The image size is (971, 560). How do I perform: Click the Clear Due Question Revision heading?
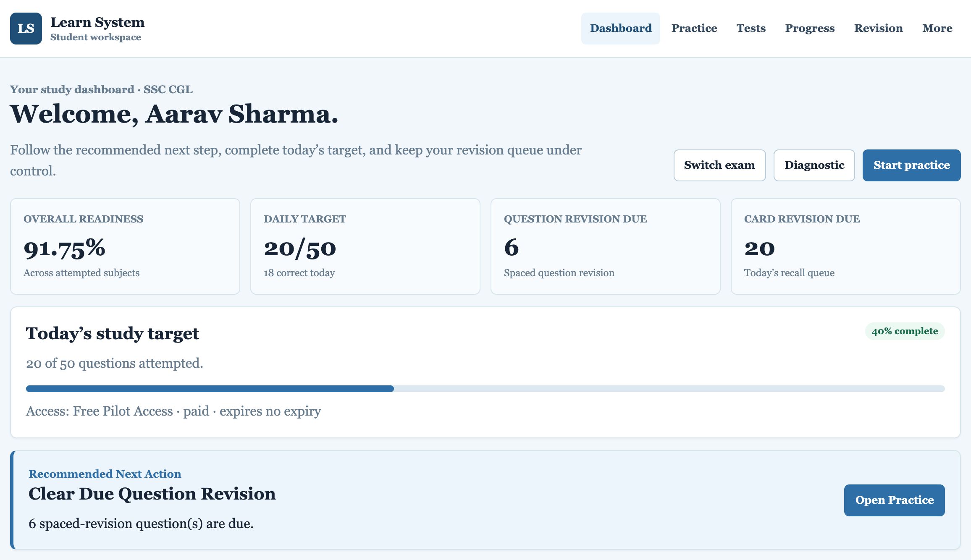[152, 494]
